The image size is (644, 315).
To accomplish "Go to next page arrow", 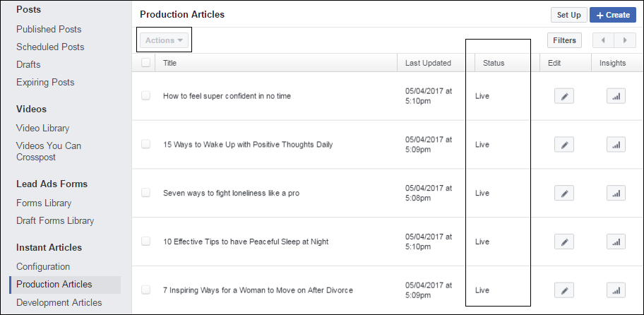I will pos(625,40).
